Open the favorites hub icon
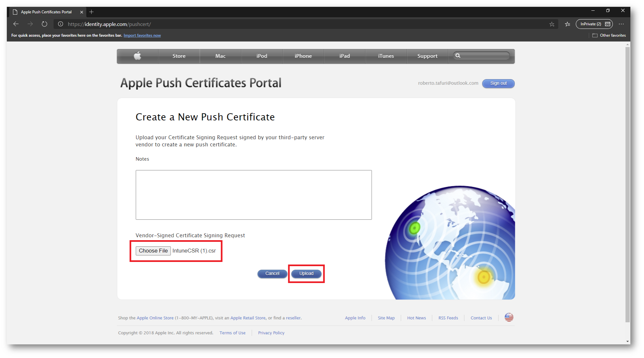The width and height of the screenshot is (644, 358). click(x=567, y=24)
